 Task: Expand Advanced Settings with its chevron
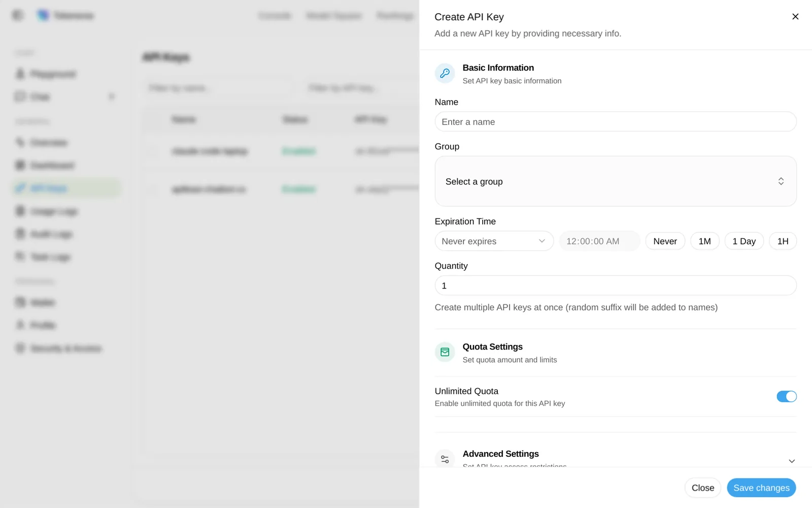[792, 461]
